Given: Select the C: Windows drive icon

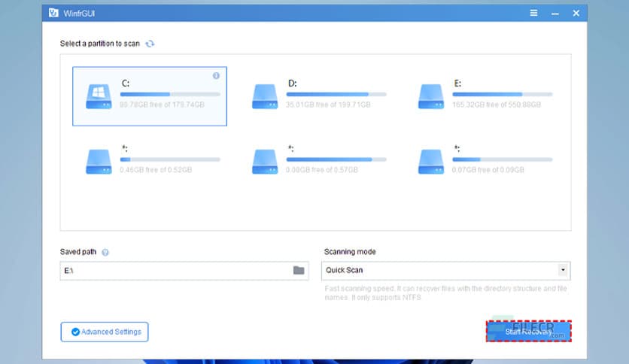Looking at the screenshot, I should pos(99,96).
